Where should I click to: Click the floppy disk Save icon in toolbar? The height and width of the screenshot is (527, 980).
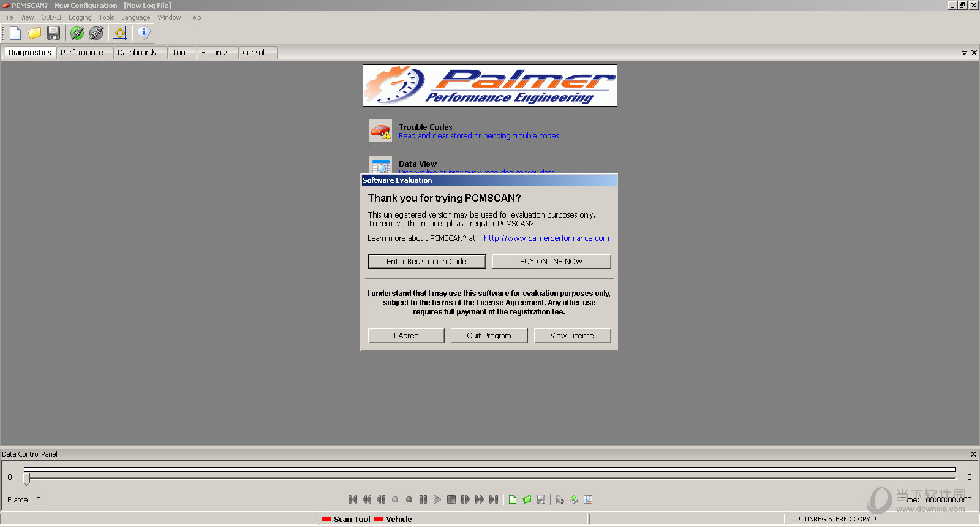point(53,33)
